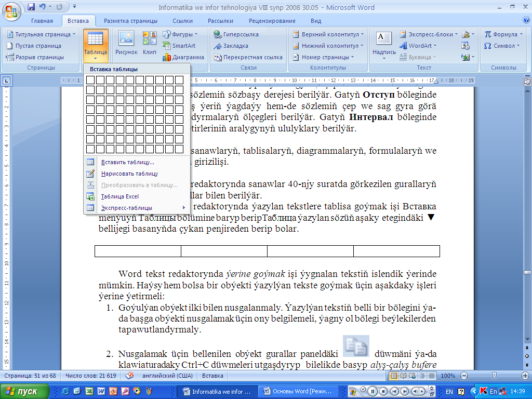Switch to Full Screen Reading view

coord(403,376)
